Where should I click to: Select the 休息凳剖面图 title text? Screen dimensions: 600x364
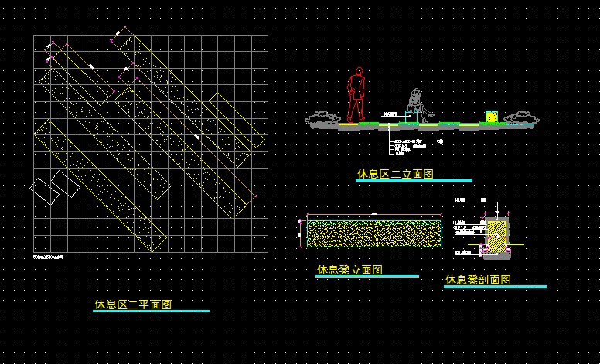478,280
